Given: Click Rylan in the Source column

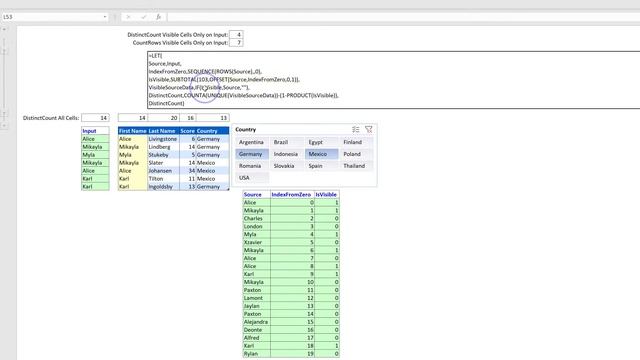Looking at the screenshot, I should pyautogui.click(x=256, y=354).
